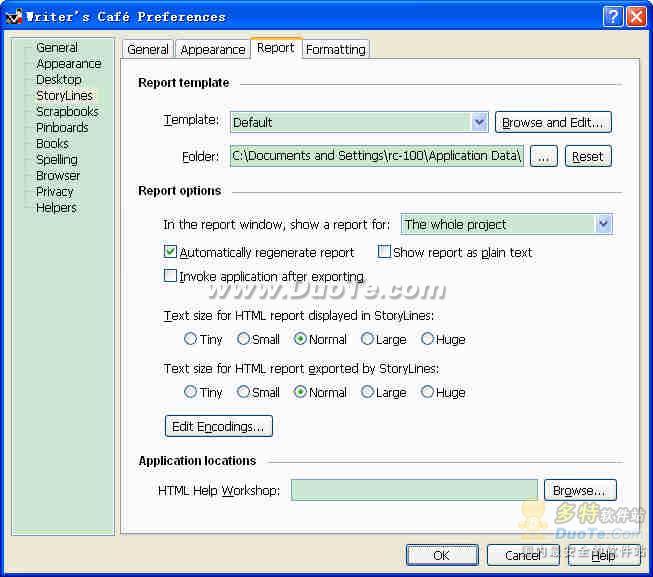Select Appearance in the left category tree
Image resolution: width=653 pixels, height=577 pixels.
pyautogui.click(x=69, y=64)
